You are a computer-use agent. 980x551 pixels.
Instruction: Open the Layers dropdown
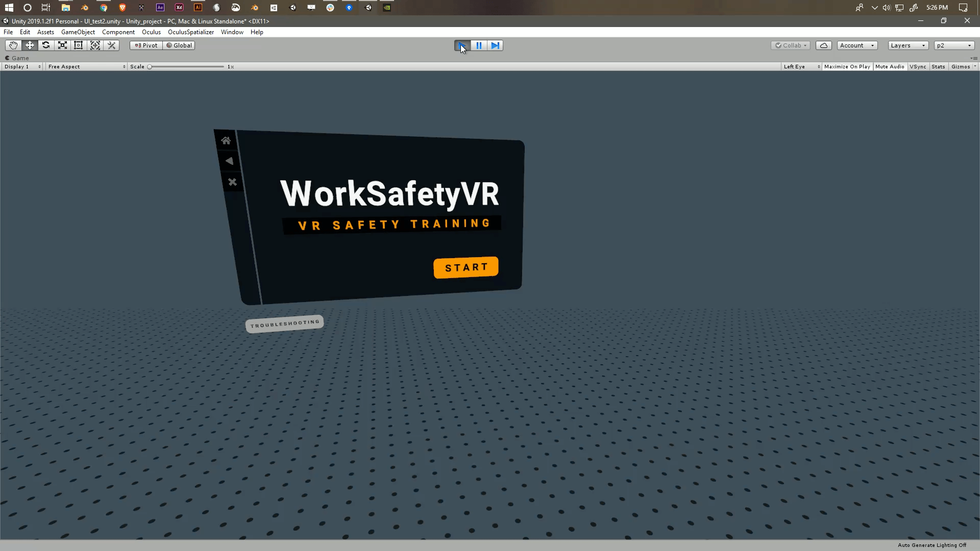[x=908, y=45]
